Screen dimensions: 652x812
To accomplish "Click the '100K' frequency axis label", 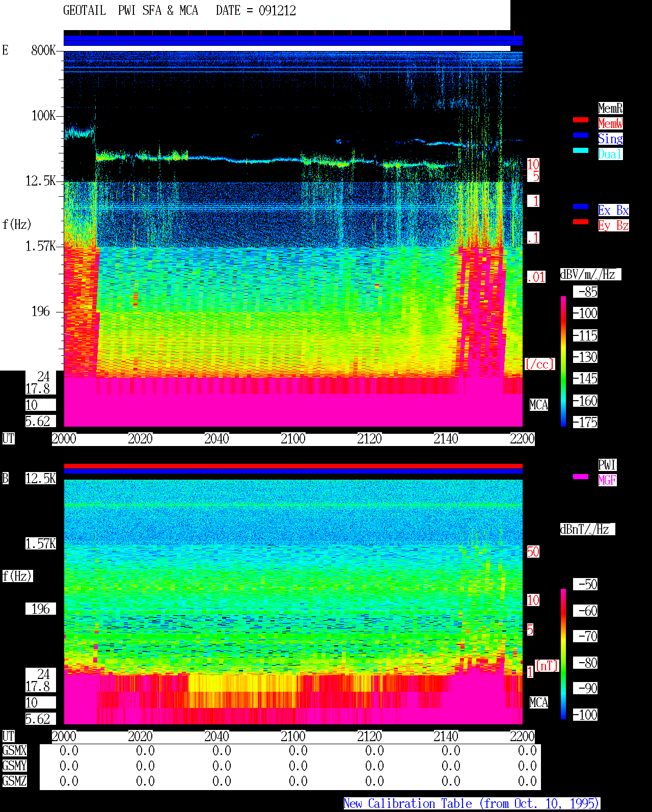I will point(43,116).
